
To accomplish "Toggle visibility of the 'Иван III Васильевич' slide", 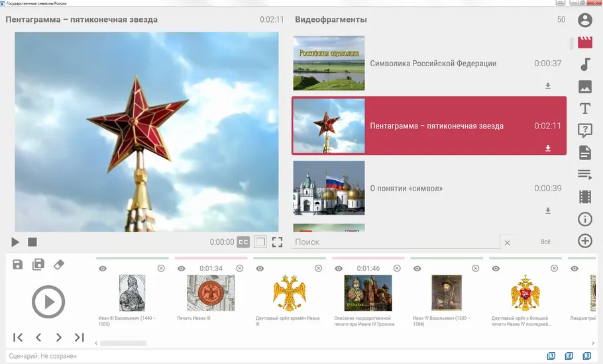I will [103, 269].
